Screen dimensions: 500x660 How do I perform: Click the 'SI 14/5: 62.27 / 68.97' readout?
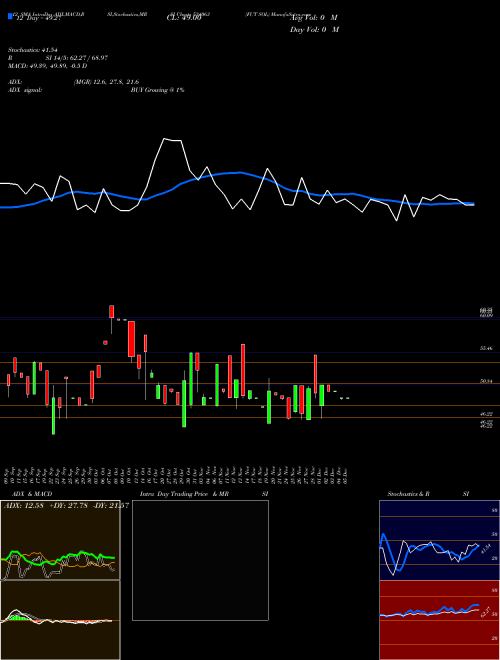(x=77, y=58)
